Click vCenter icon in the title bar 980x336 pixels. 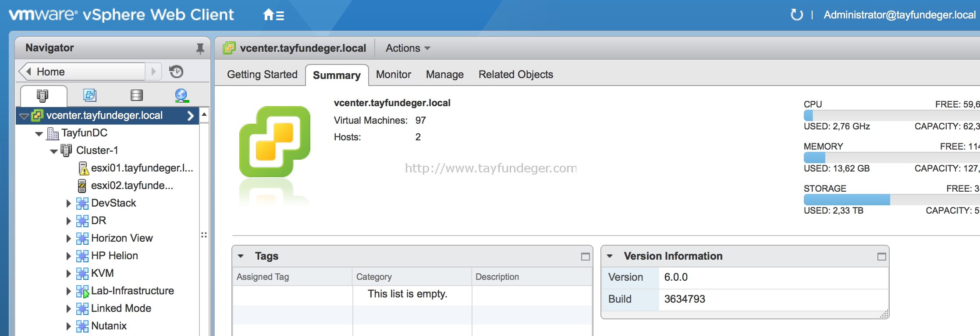coord(229,48)
